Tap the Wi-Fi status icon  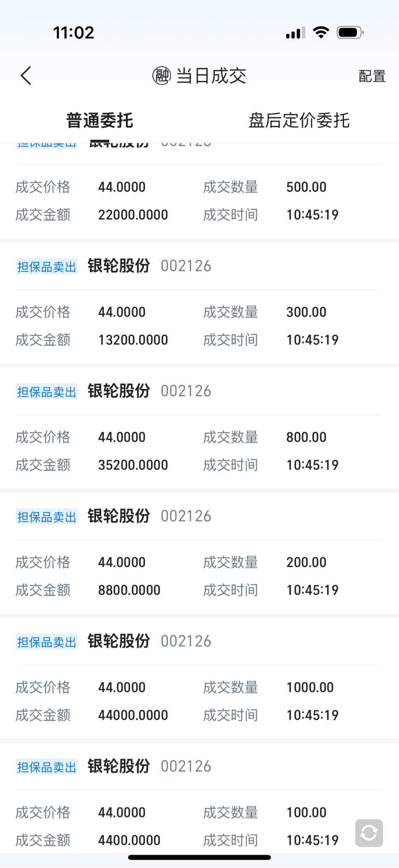click(321, 33)
